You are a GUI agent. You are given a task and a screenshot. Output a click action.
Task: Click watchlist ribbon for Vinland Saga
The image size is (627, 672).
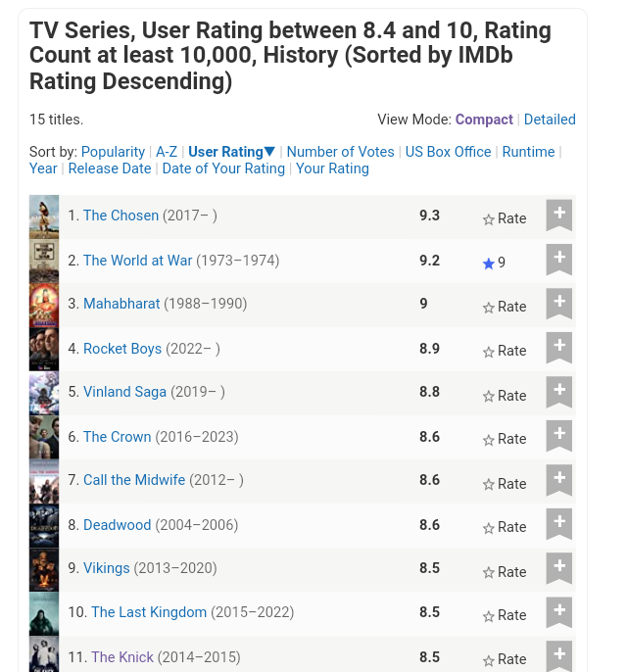558,392
